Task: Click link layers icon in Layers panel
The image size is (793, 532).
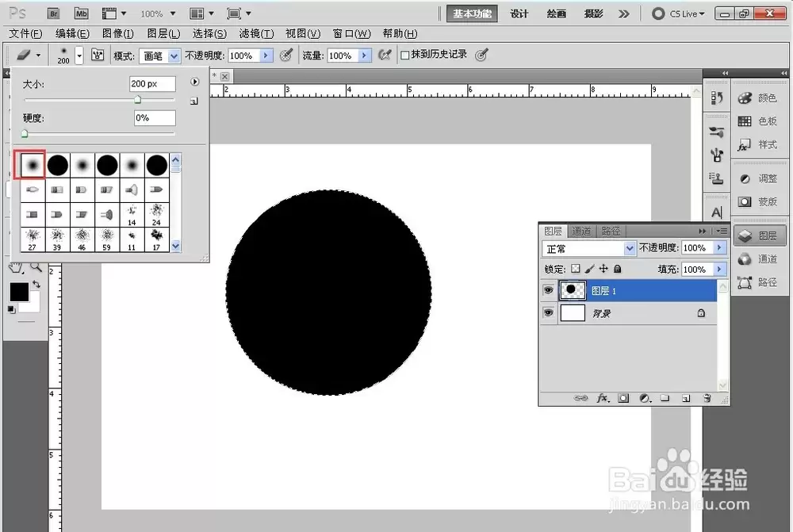Action: pos(580,399)
